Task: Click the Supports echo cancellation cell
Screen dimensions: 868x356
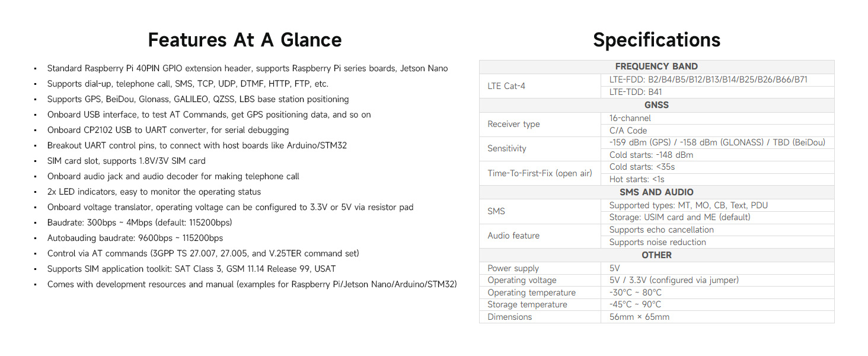Action: 717,230
